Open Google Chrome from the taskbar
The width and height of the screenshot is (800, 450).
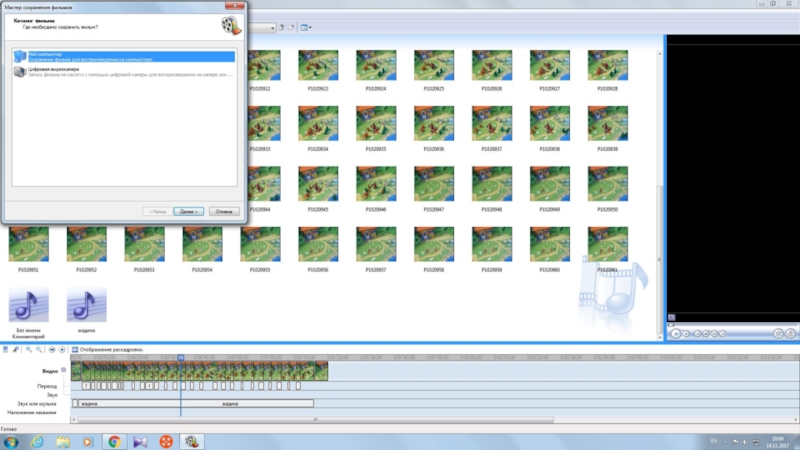[113, 440]
